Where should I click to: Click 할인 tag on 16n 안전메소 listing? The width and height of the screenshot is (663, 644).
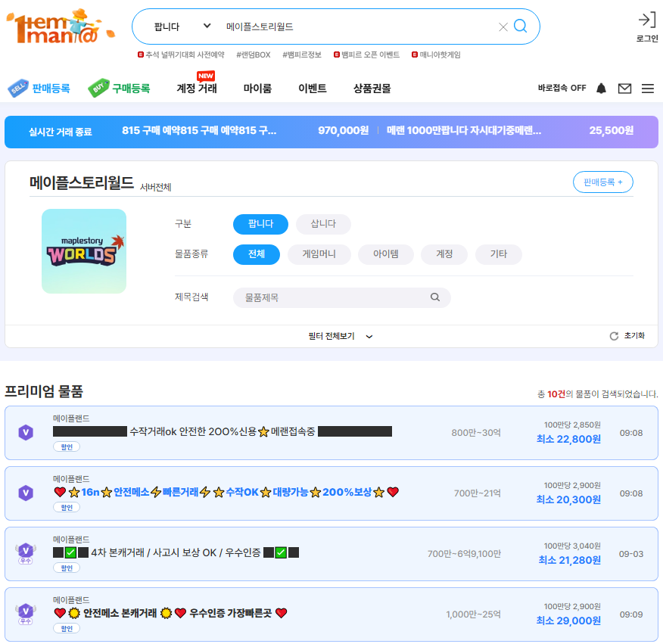tap(67, 508)
